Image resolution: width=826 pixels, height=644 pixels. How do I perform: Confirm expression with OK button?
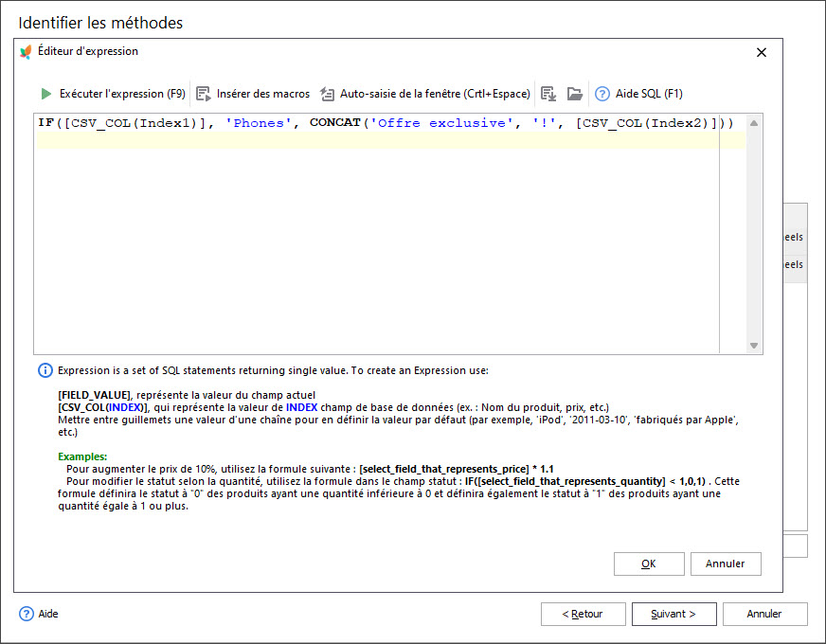click(x=649, y=563)
